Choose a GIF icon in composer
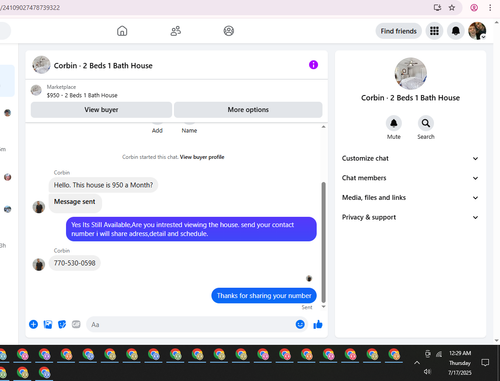Screen dimensions: 500x381 76,324
